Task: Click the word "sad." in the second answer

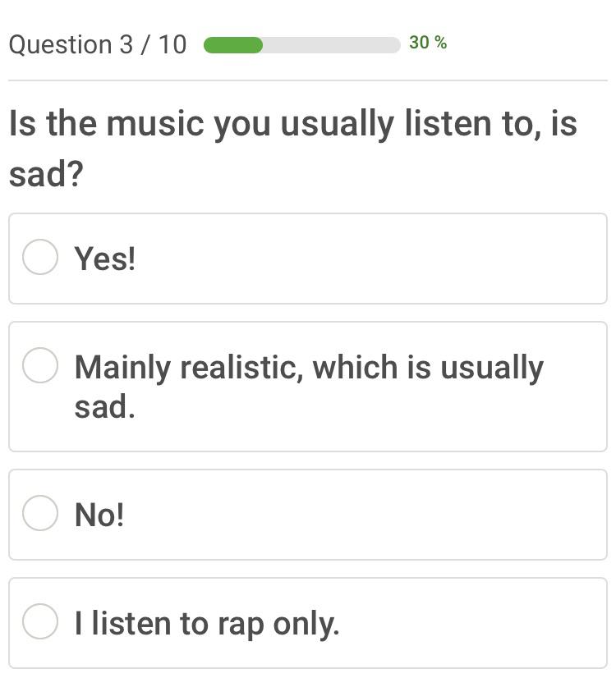Action: point(104,407)
